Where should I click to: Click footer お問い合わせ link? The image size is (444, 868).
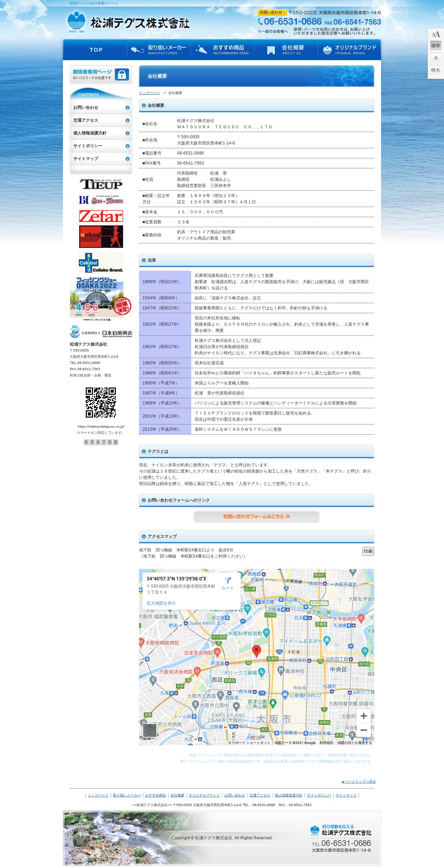pos(235,795)
